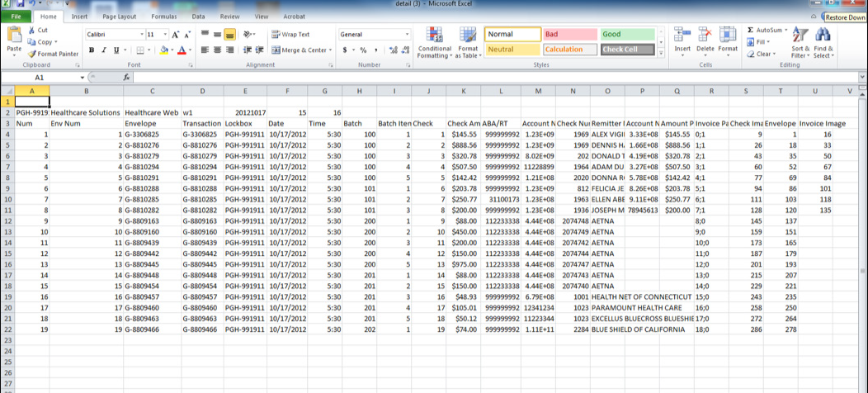This screenshot has width=868, height=393.
Task: Apply the Check Cell style
Action: point(627,50)
